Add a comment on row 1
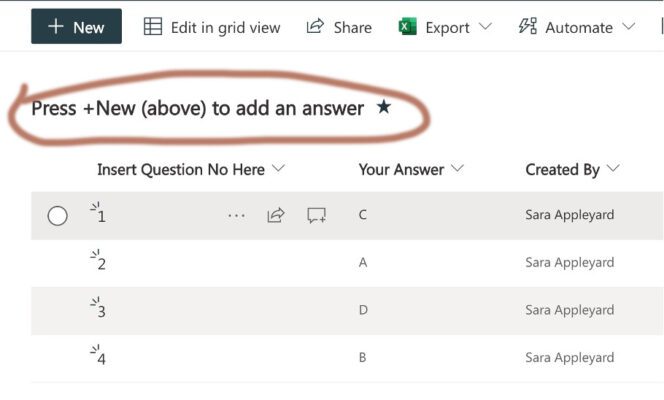The height and width of the screenshot is (400, 664). pos(316,215)
